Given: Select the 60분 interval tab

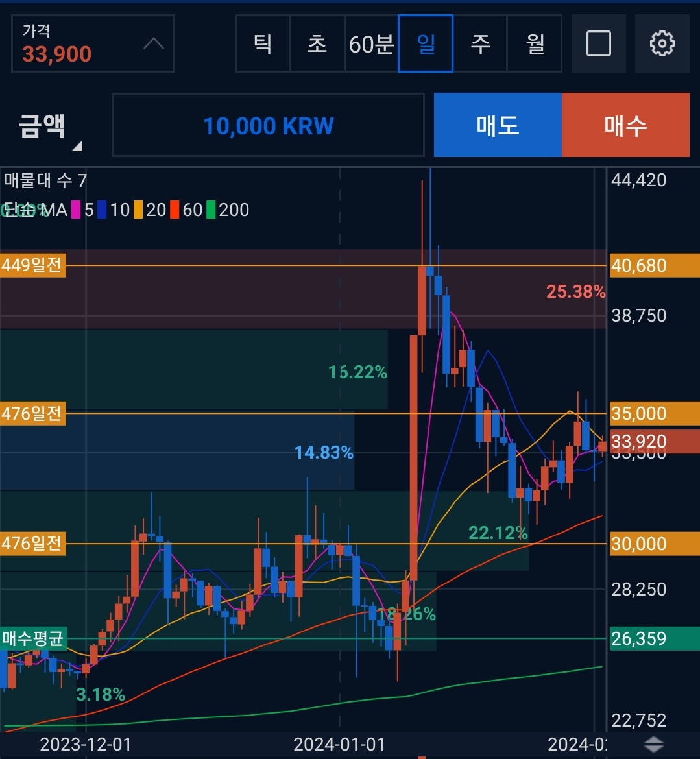Looking at the screenshot, I should 371,43.
